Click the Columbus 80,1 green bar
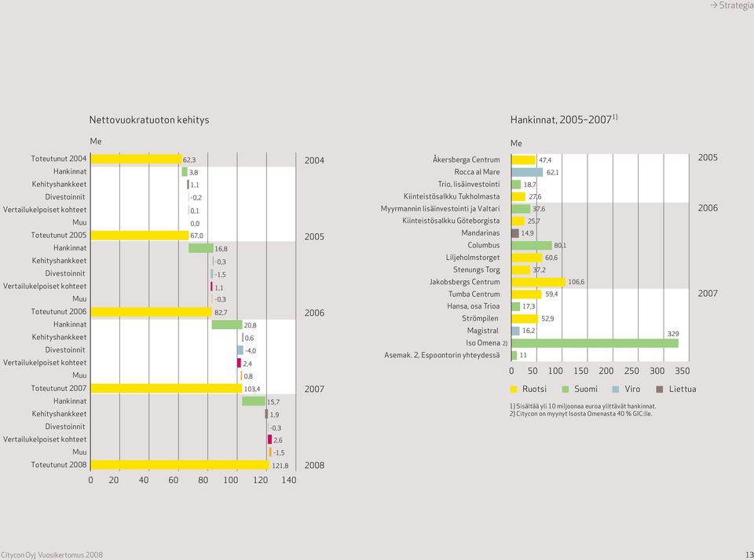Viewport: 754px width, 560px height. tap(532, 245)
